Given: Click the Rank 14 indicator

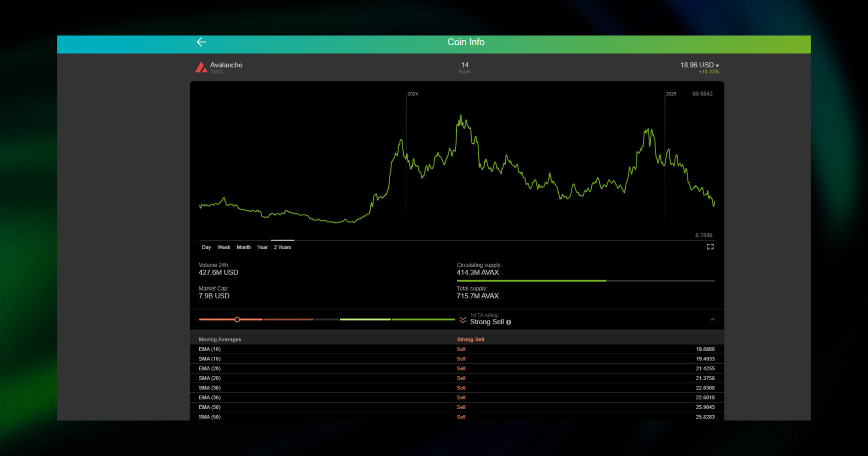Looking at the screenshot, I should point(464,67).
